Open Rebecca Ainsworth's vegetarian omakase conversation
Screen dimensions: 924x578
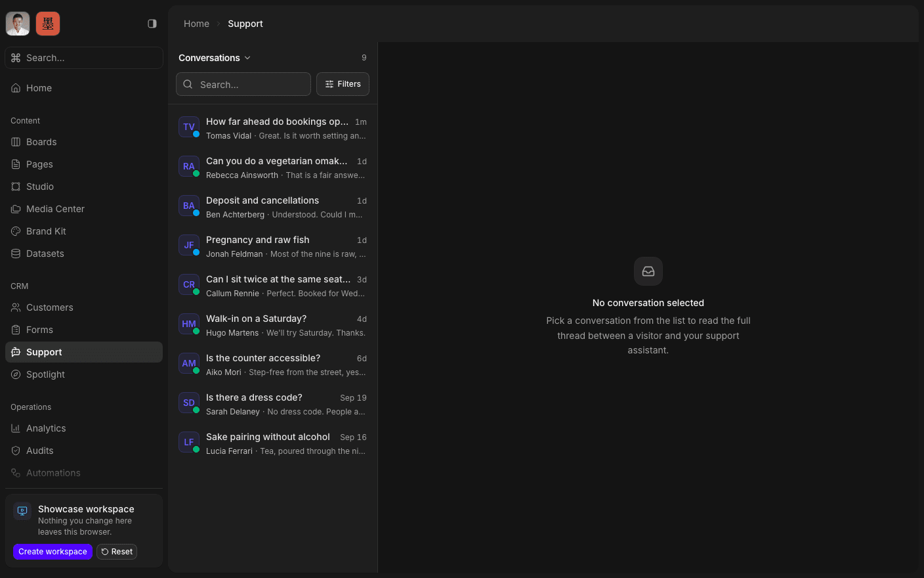tap(273, 167)
